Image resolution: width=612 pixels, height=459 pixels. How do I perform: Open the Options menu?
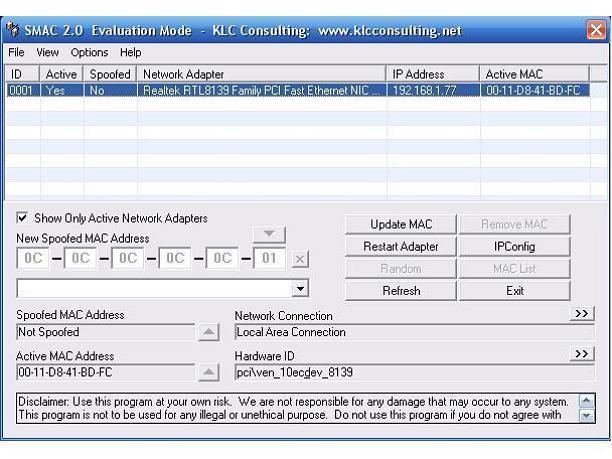point(89,52)
